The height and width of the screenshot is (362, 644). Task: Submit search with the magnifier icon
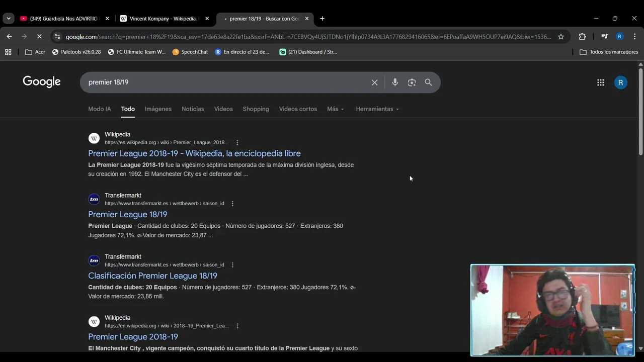[x=428, y=82]
